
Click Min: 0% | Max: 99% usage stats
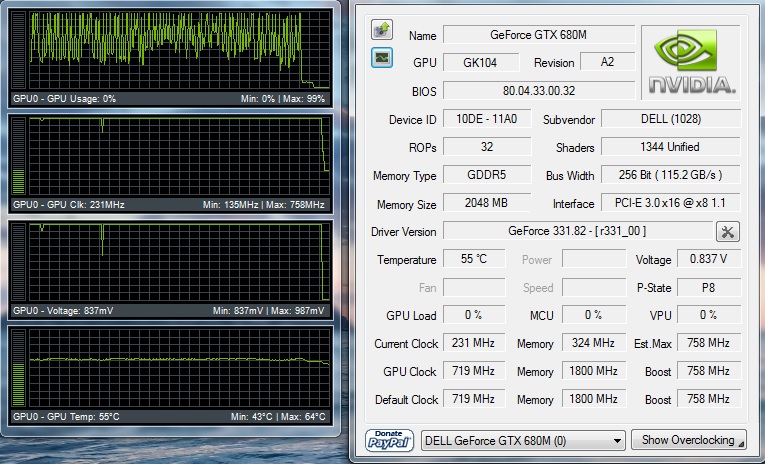click(x=283, y=99)
